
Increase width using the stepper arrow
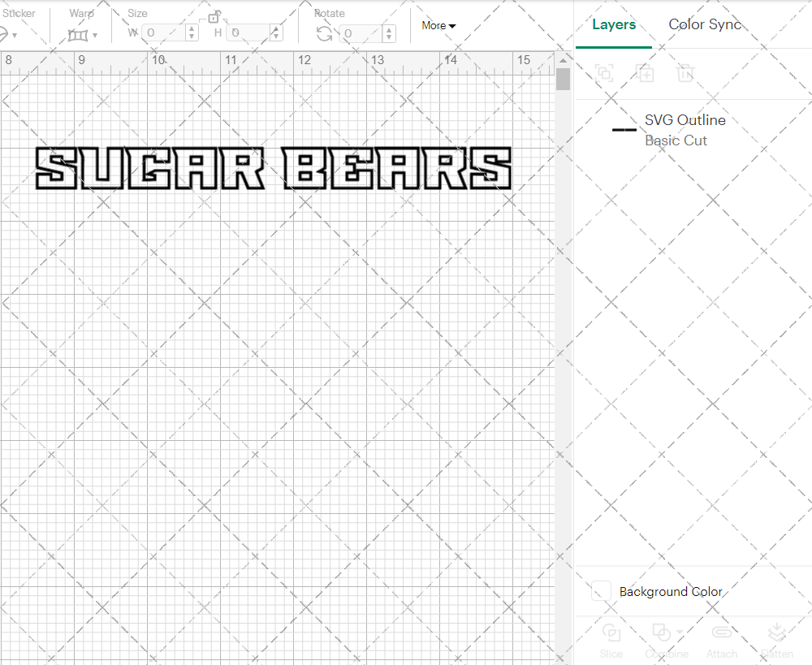tap(192, 29)
